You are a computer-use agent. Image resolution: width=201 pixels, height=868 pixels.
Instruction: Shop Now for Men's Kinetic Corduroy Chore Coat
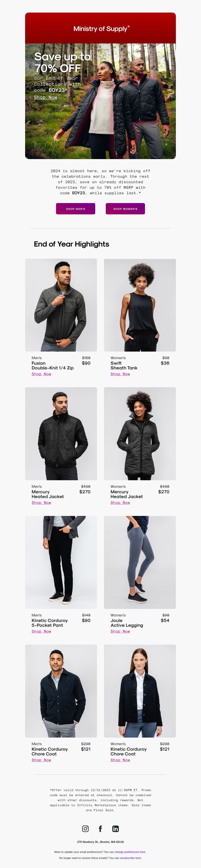41,760
